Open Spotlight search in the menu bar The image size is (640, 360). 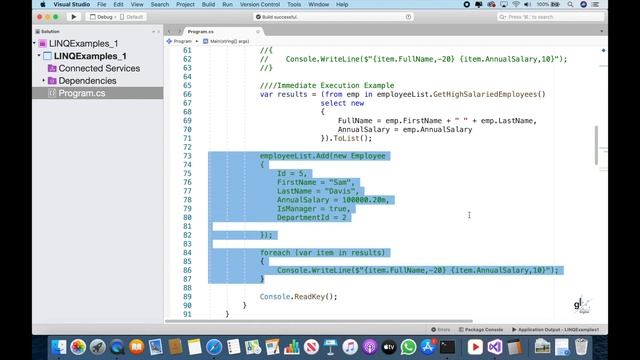[x=570, y=4]
